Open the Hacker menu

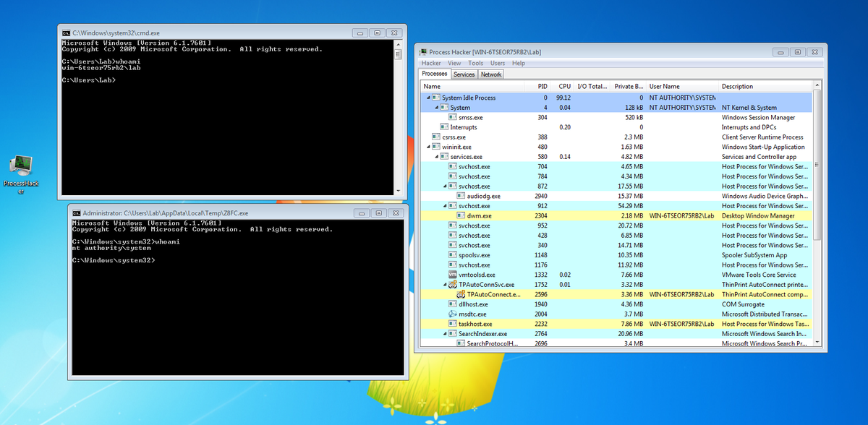[431, 64]
